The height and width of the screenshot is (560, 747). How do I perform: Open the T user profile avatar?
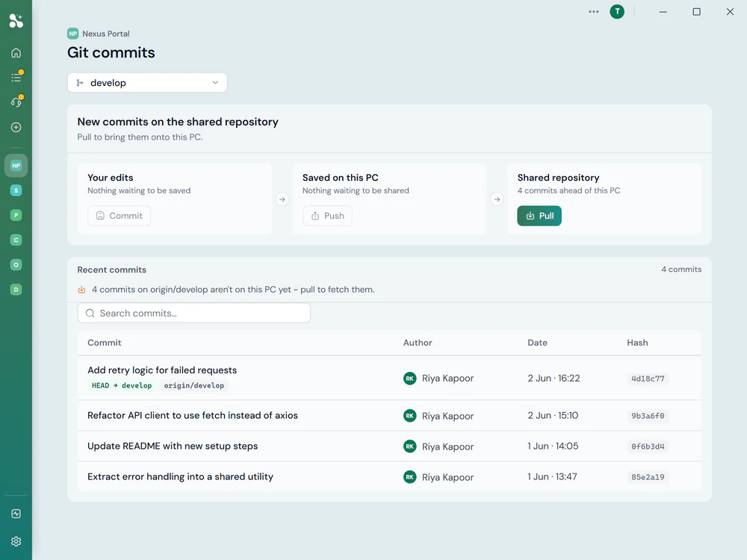(x=618, y=12)
